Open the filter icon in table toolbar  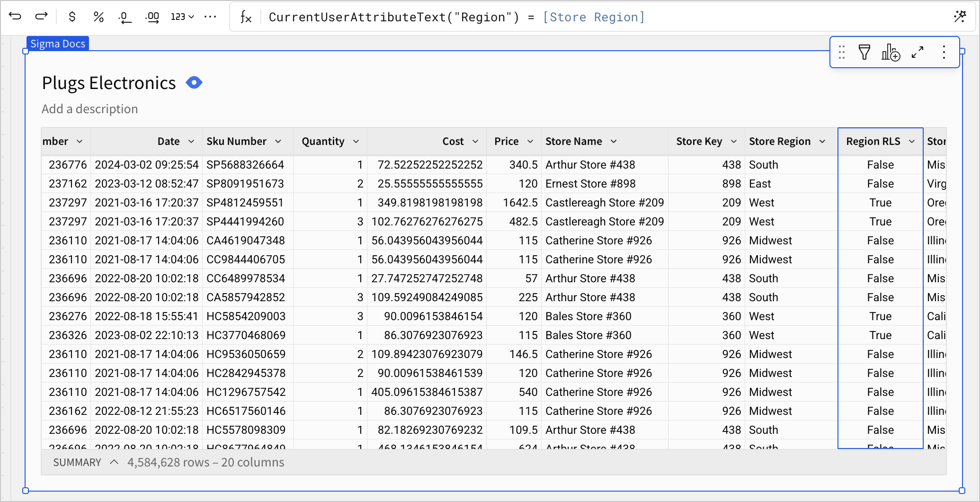pyautogui.click(x=864, y=52)
